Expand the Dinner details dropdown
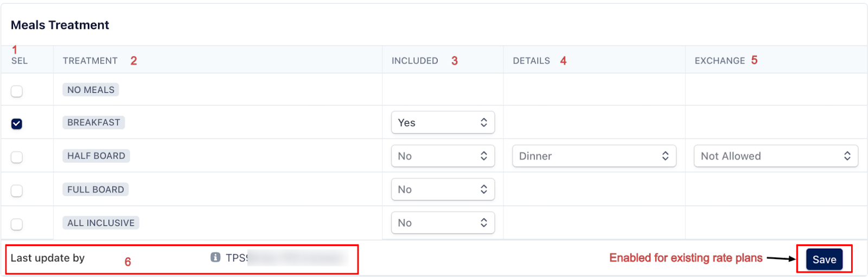 coord(594,156)
